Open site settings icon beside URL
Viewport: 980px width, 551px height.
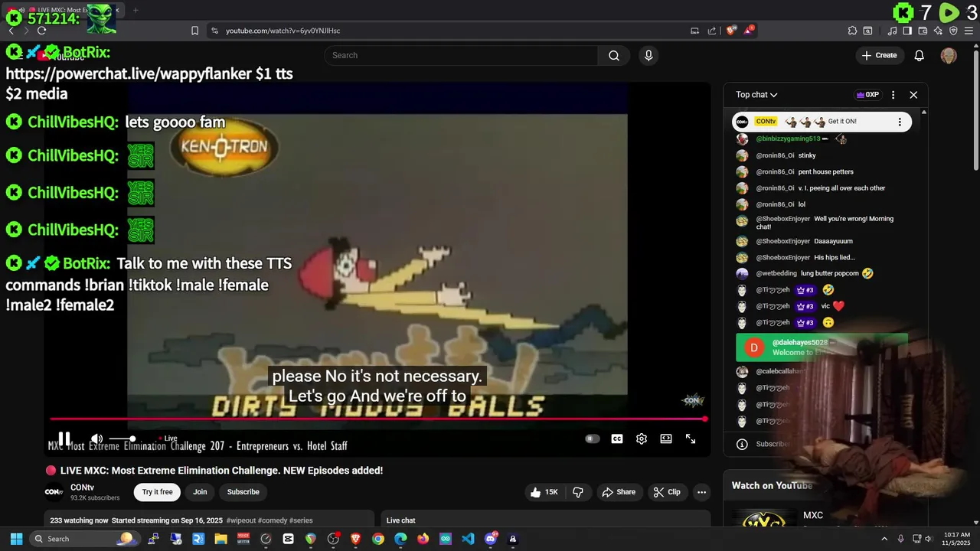[214, 31]
